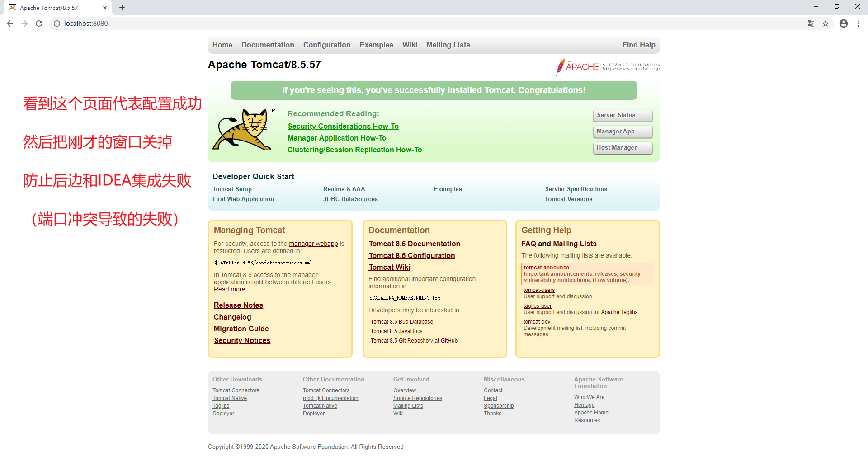This screenshot has width=868, height=470.
Task: Open the Apache Home link
Action: tap(591, 413)
